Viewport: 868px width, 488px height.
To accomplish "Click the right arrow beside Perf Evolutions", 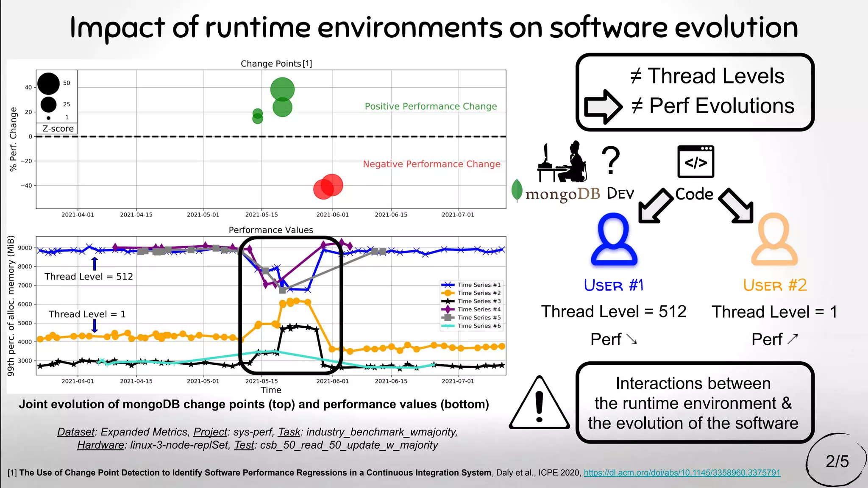I will point(602,106).
